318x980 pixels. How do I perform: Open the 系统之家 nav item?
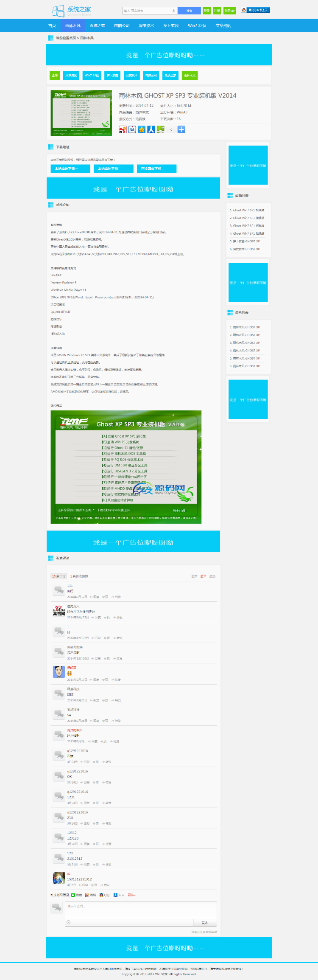tap(98, 25)
